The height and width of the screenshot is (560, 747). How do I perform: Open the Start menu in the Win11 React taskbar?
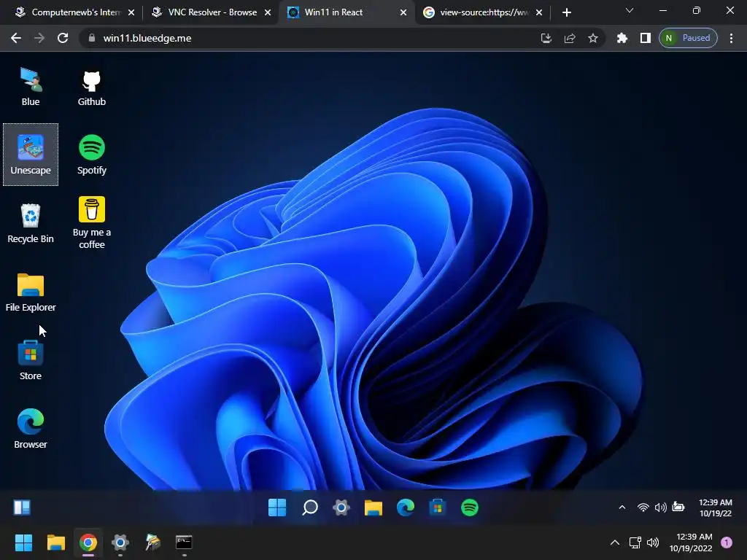pyautogui.click(x=277, y=507)
